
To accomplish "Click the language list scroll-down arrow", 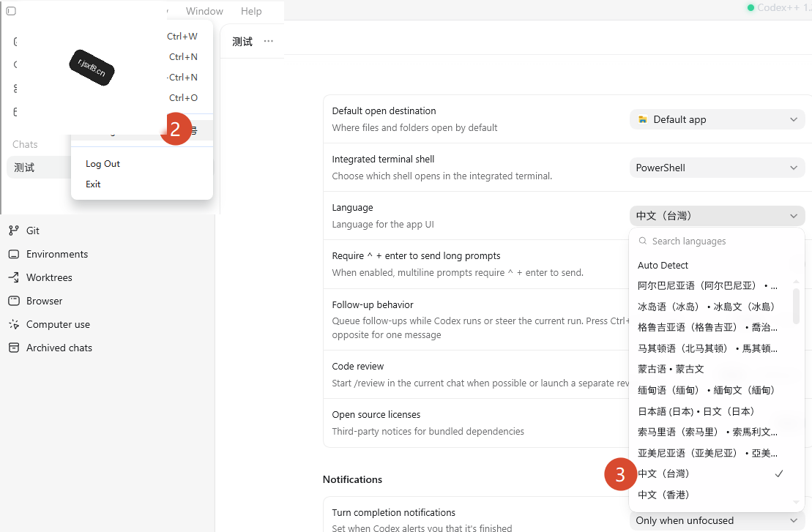I will pyautogui.click(x=797, y=502).
